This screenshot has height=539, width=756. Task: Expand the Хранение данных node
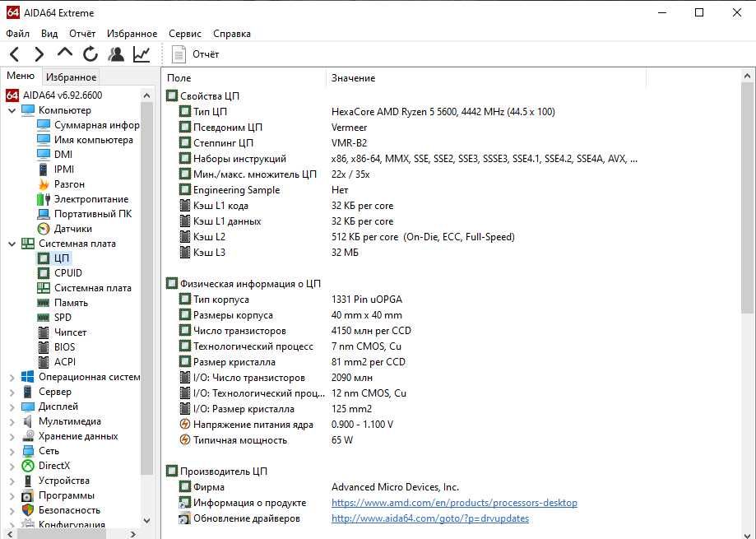(12, 437)
